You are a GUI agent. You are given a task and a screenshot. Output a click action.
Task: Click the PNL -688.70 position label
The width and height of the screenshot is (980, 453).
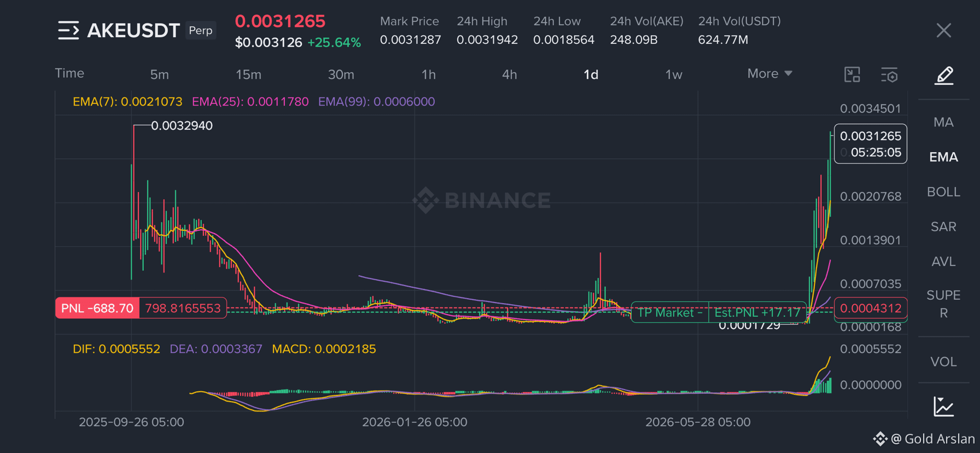click(x=97, y=308)
